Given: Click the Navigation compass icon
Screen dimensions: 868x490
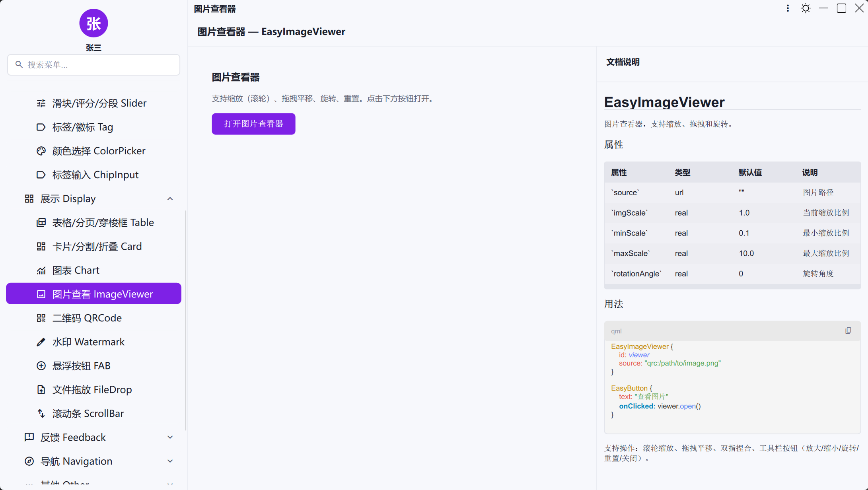Looking at the screenshot, I should tap(29, 461).
